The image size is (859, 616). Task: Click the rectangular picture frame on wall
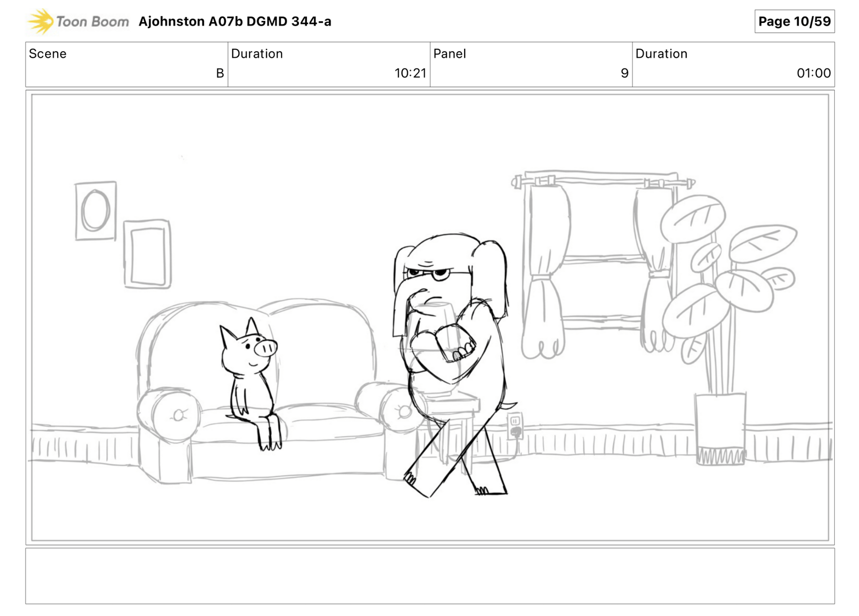[x=147, y=254]
